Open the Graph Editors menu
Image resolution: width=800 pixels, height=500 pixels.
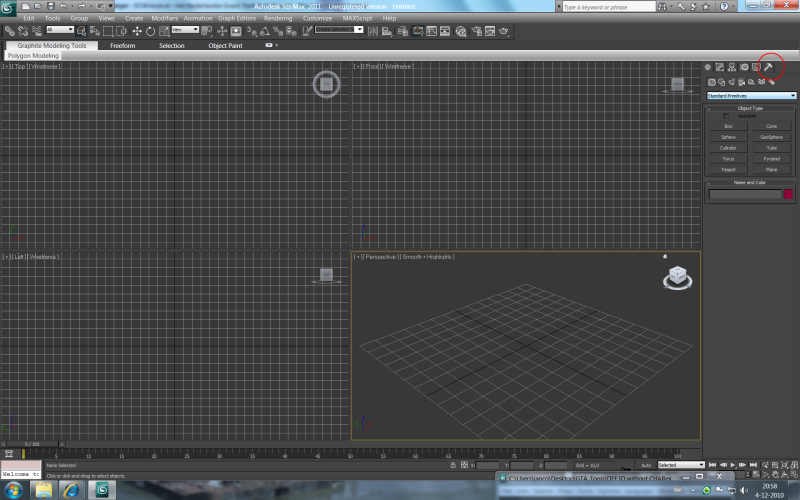tap(237, 18)
